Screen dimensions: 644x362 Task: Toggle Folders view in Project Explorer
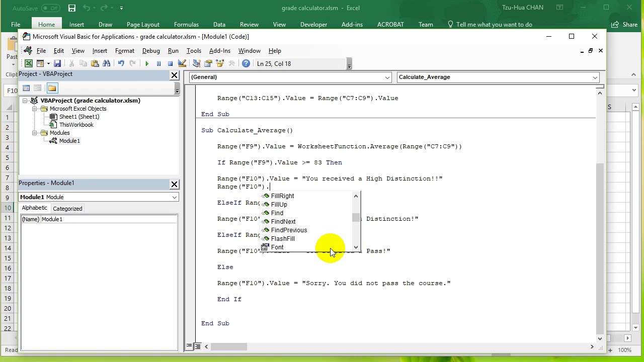52,88
